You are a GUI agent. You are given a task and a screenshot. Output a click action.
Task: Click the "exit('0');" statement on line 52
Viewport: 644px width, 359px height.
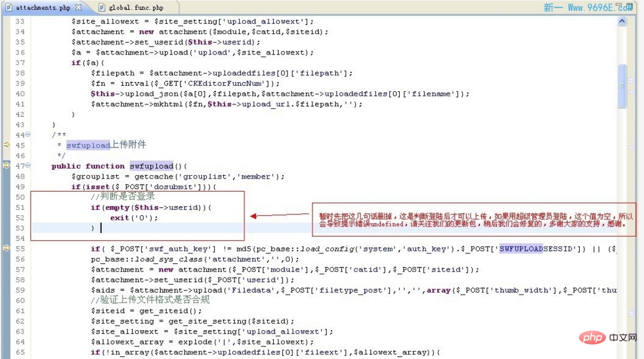point(134,218)
